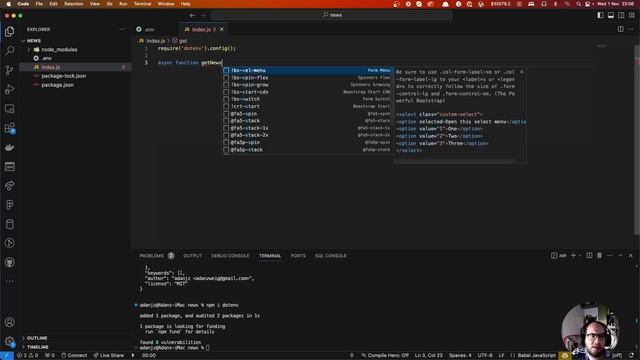Click the news command center search field
Screen dimensions: 640x360
tap(332, 15)
